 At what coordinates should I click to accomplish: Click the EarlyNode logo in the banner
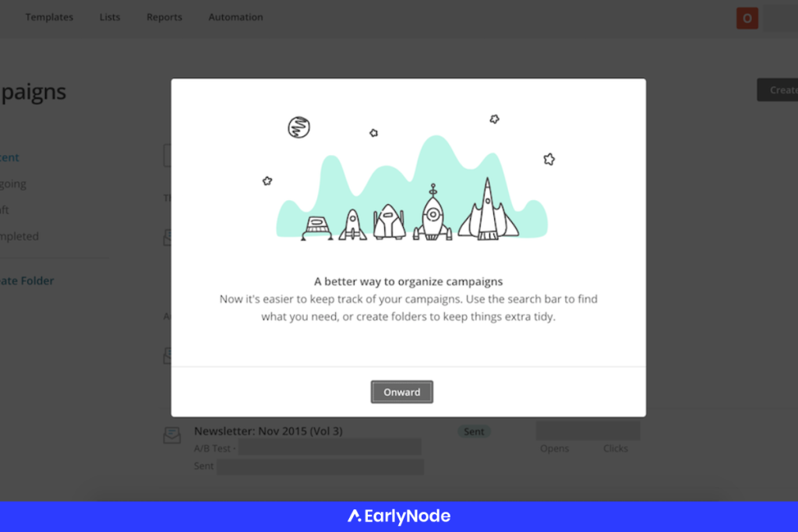[399, 516]
